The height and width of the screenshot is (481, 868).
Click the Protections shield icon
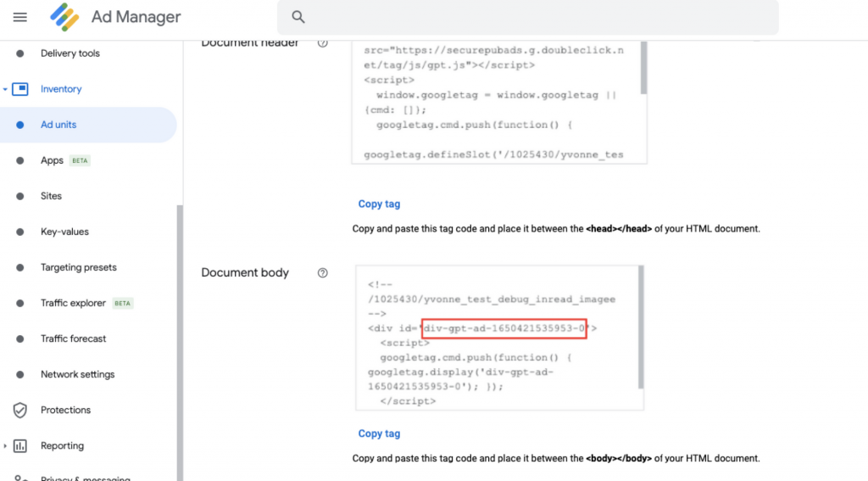(x=20, y=410)
